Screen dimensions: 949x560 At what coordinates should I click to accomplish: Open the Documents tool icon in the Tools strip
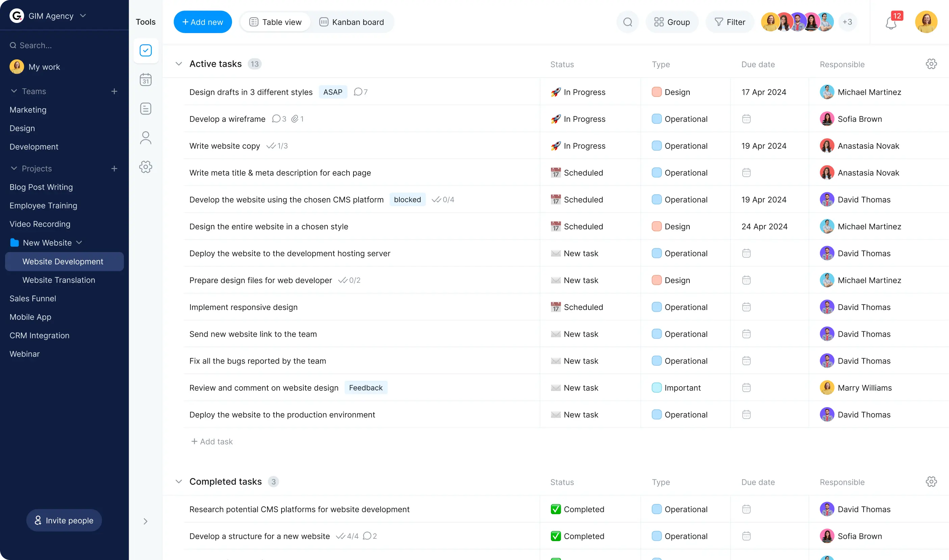146,109
